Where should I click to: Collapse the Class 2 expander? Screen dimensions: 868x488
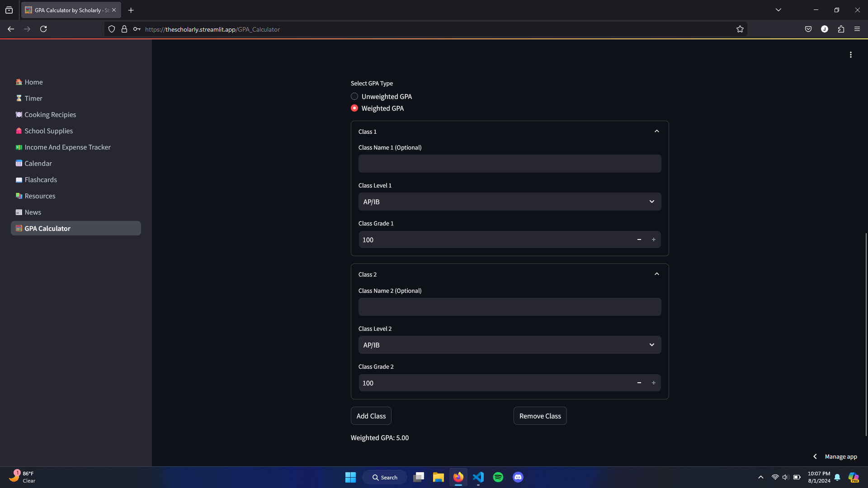(656, 274)
